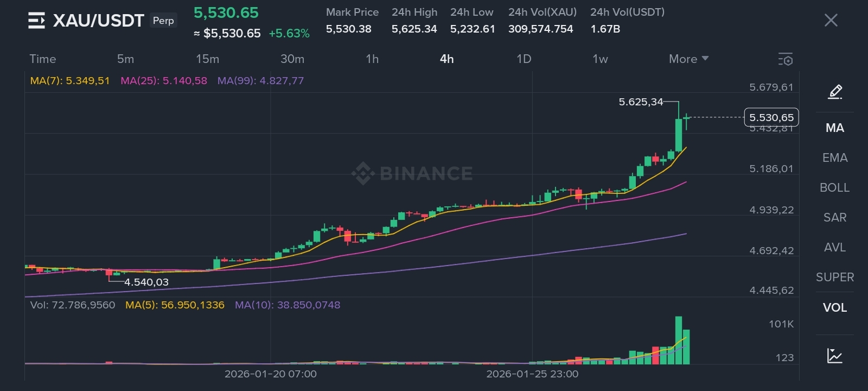Click the volume MA(10) label
868x391 pixels.
288,305
